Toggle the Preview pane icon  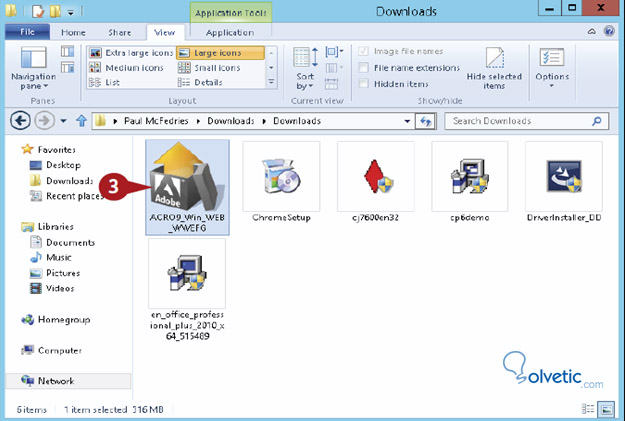[67, 51]
